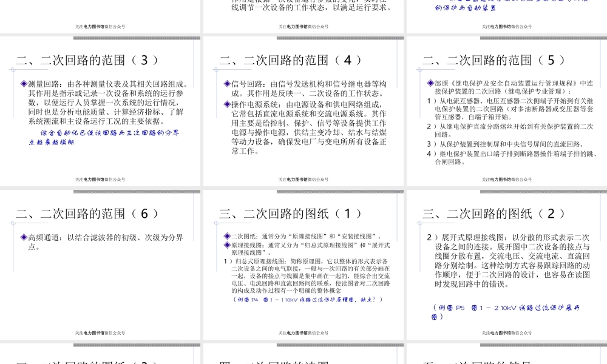Open footer link 关注电力图书馆微信公众号 under slide 图纸（2）

coord(506,332)
